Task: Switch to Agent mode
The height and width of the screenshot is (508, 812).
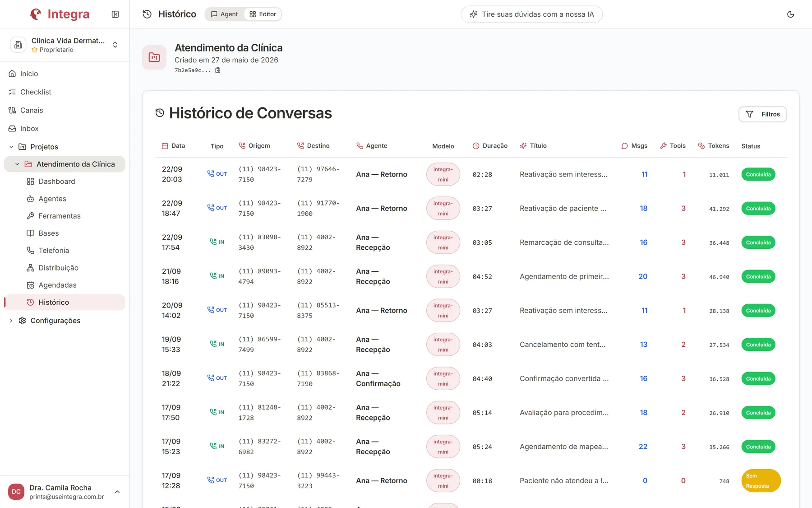Action: coord(224,14)
